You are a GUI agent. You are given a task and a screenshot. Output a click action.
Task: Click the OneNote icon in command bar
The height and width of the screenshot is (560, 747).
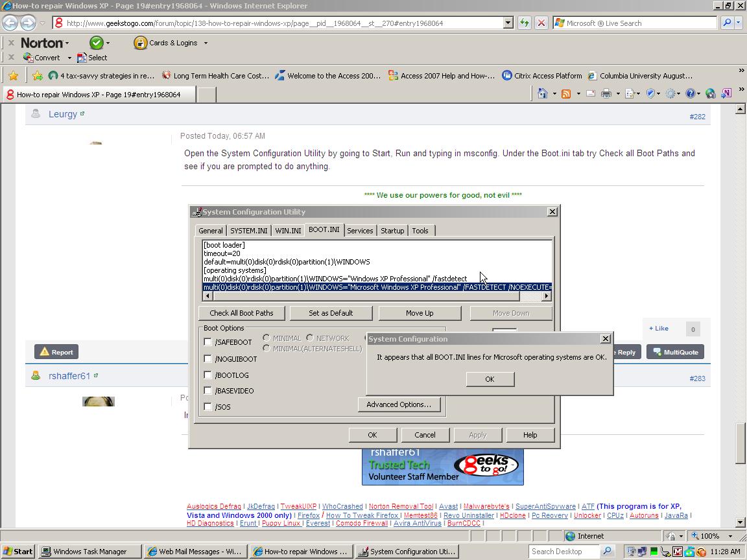[726, 94]
